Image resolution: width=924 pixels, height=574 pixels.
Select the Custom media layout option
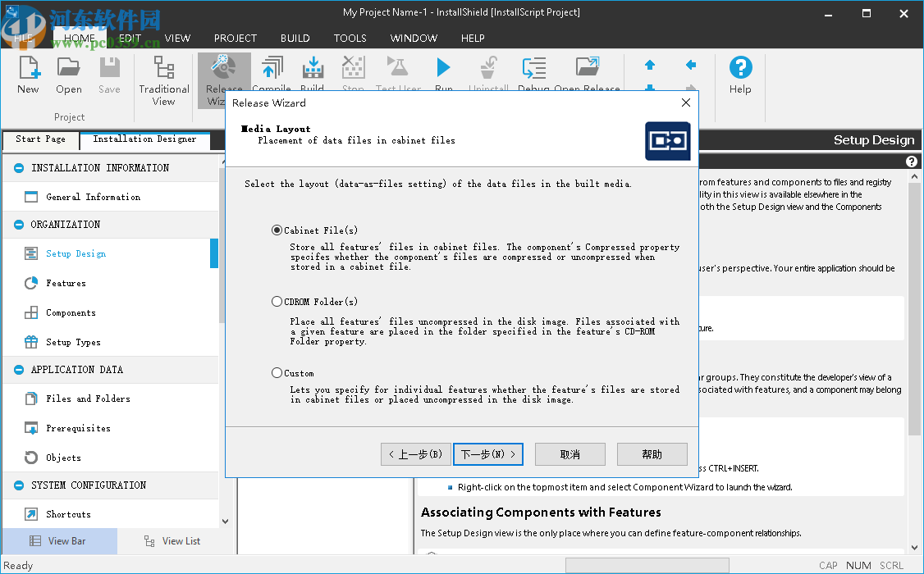click(x=277, y=372)
